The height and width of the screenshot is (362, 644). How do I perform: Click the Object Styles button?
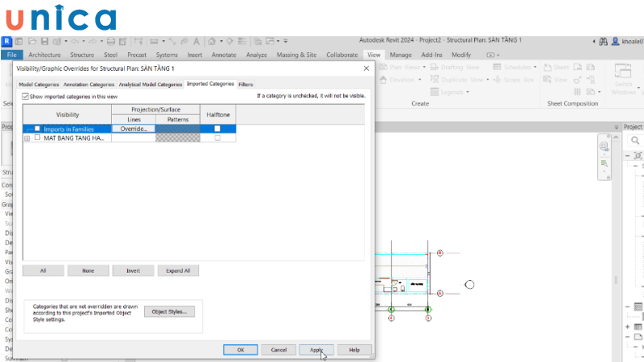(x=169, y=311)
